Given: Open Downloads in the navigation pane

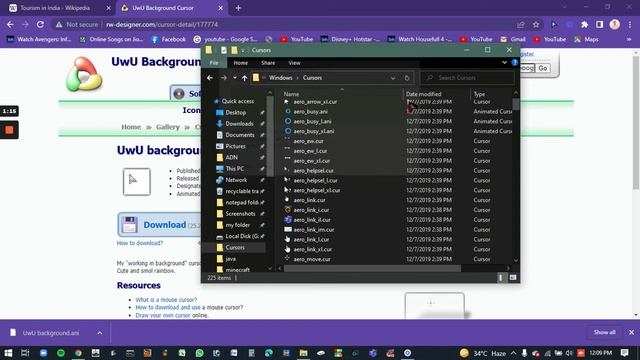Looking at the screenshot, I should pos(239,124).
